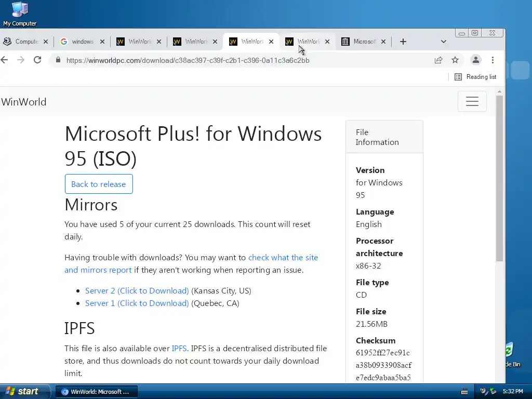Screen dimensions: 532x399
Task: Close the Compute tab
Action: point(46,42)
